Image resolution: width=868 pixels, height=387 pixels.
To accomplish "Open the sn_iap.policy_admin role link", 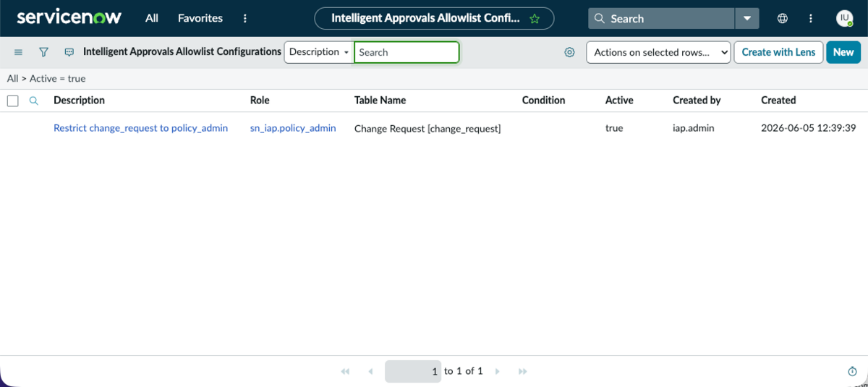I will click(293, 128).
